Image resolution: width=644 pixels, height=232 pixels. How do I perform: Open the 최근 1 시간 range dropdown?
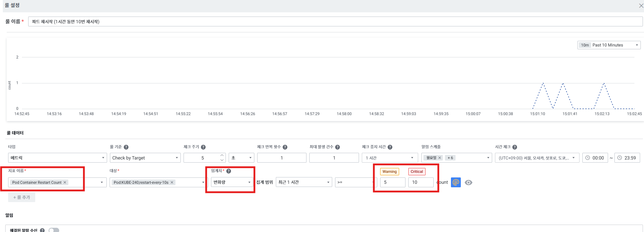click(304, 182)
